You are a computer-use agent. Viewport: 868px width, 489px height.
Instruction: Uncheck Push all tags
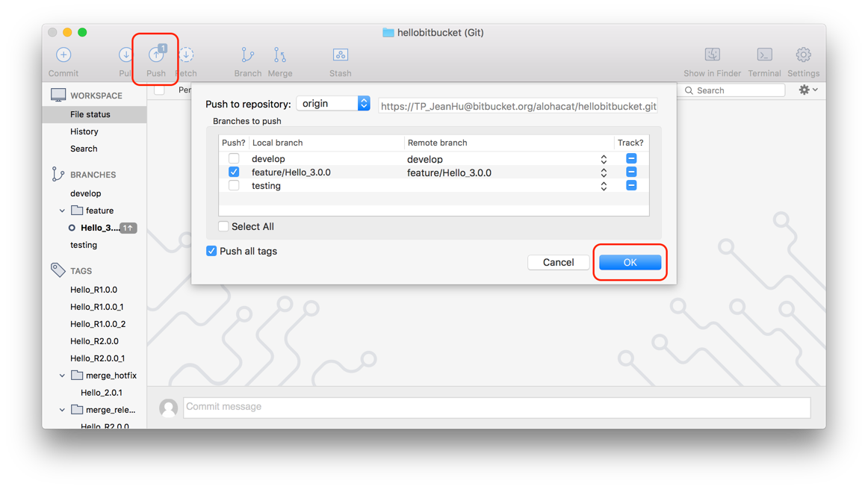pos(211,251)
